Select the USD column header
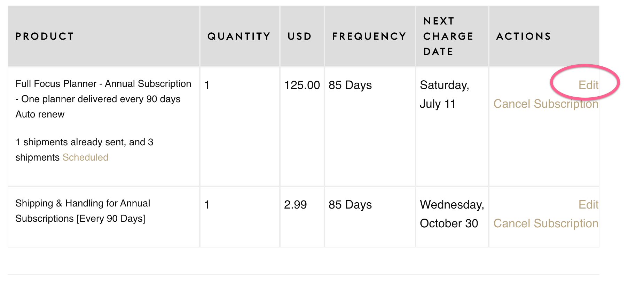 [x=299, y=36]
